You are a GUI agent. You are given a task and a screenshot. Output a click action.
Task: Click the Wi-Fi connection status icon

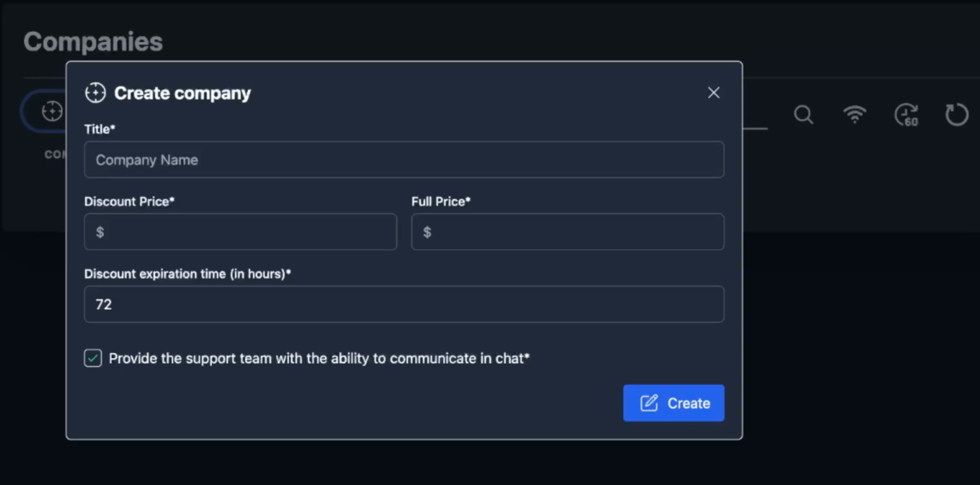click(x=856, y=114)
